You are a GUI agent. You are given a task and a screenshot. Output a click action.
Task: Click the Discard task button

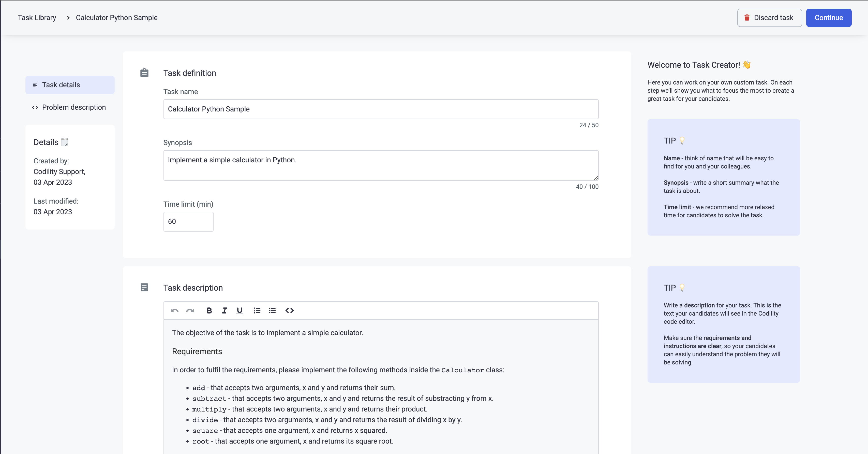(769, 18)
